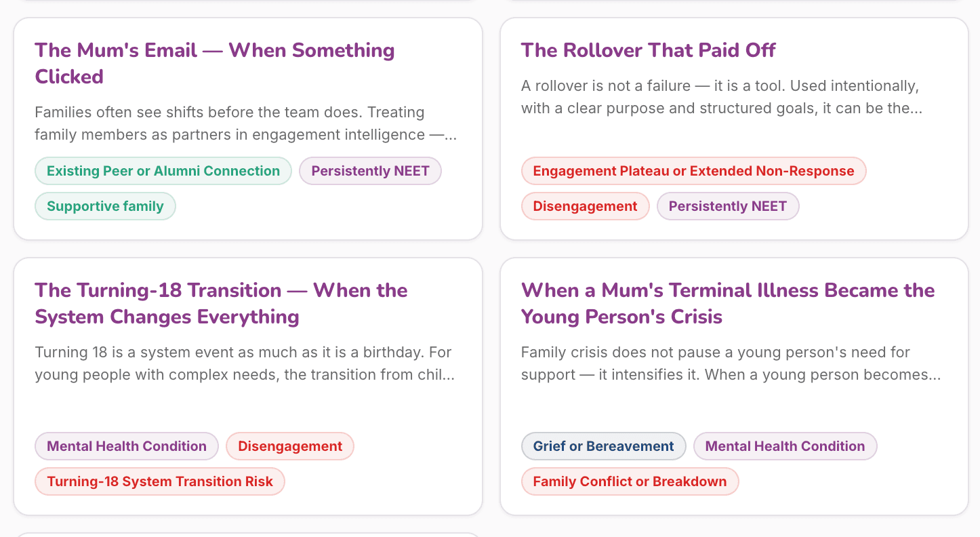
Task: Click description text starting 'Families often see shifts'
Action: [246, 123]
